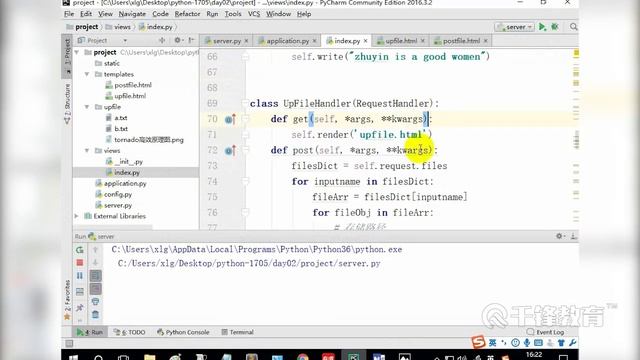
Task: Open the Project panel settings gear
Action: [x=178, y=40]
